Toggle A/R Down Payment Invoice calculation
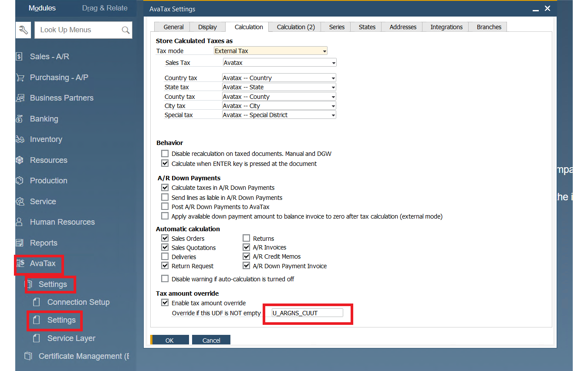588x371 pixels. click(246, 266)
